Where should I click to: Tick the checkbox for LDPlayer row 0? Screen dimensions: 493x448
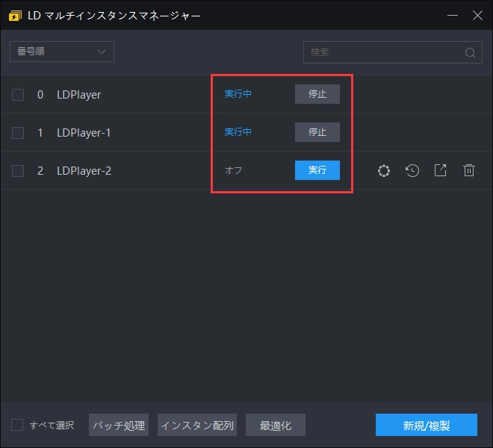point(18,95)
